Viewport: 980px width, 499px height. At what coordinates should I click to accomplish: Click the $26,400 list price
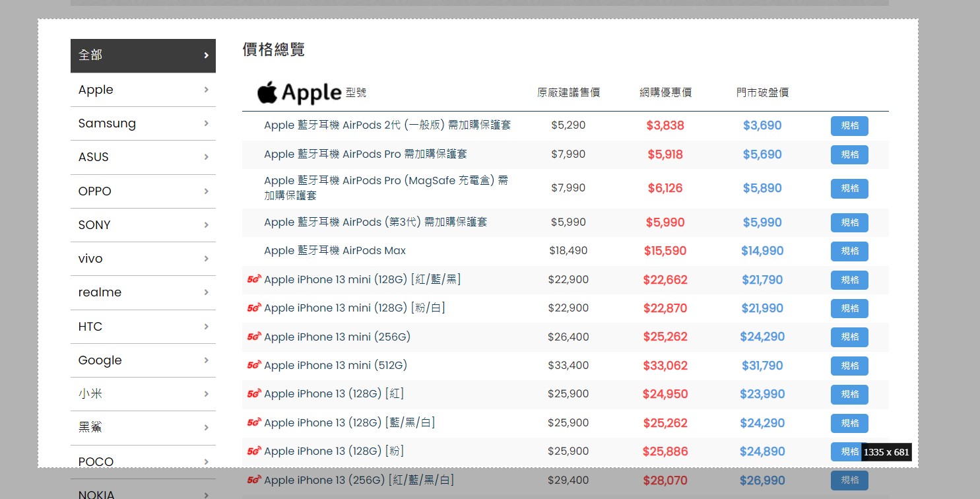pos(568,337)
